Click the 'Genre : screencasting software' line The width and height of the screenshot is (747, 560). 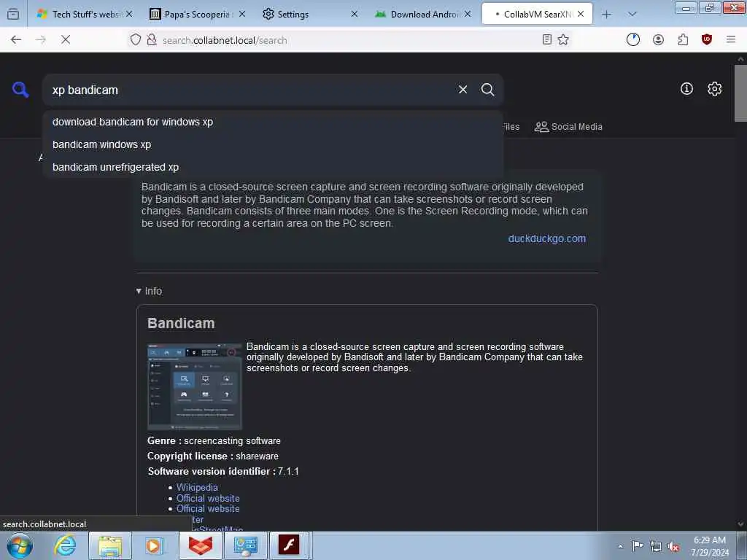[x=214, y=441]
